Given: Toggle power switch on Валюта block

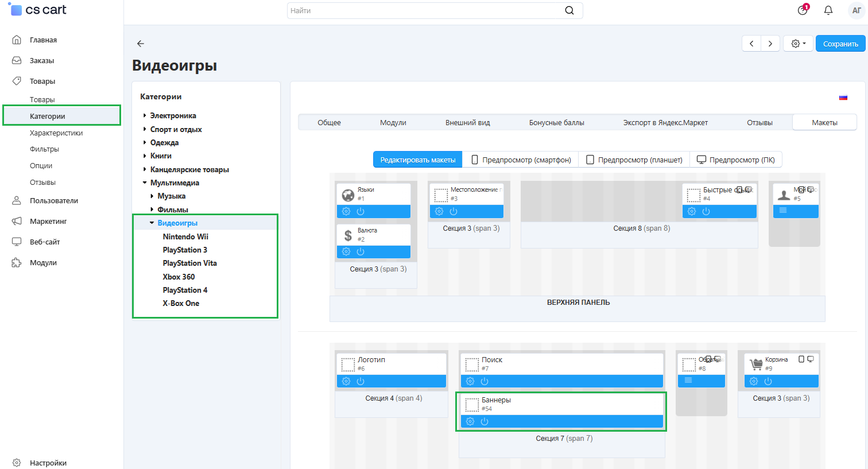Looking at the screenshot, I should click(x=361, y=251).
